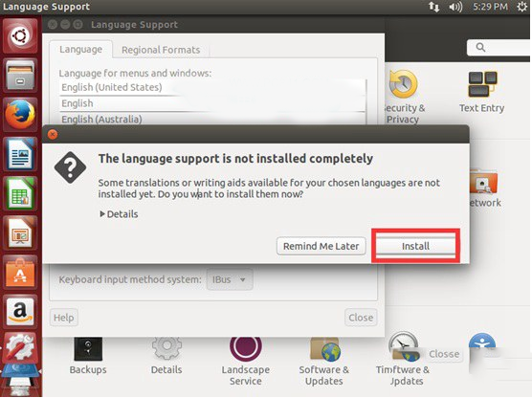
Task: Open the IBus keyboard input method dropdown
Action: tap(230, 279)
